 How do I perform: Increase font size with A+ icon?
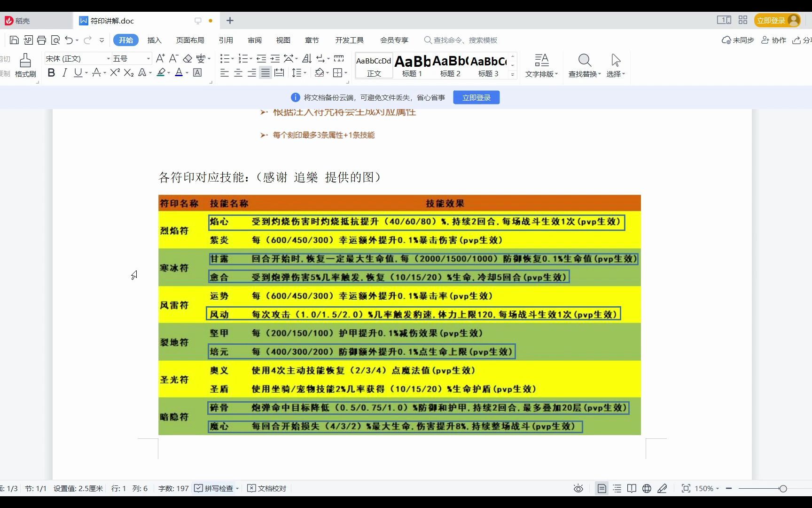[160, 58]
